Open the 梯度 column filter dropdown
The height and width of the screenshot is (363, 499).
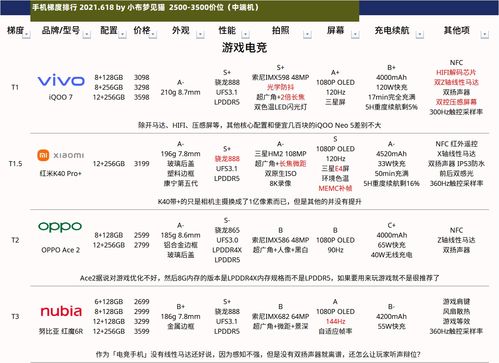pos(27,34)
